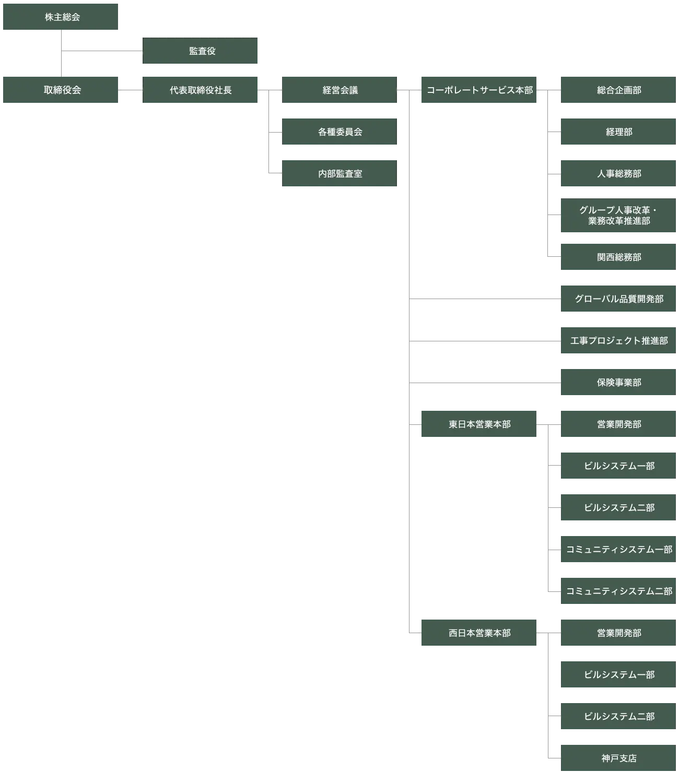This screenshot has width=679, height=784.
Task: Click the グループ人事改革・業務改革推進部 box
Action: pos(618,215)
